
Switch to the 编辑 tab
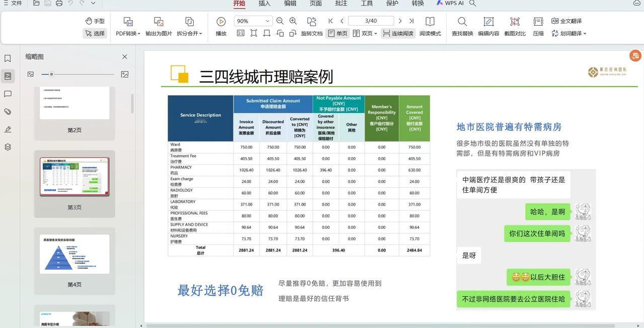click(x=290, y=4)
